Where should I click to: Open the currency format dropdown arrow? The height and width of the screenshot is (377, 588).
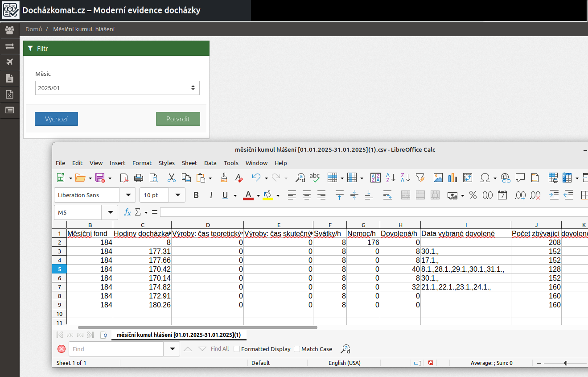coord(463,195)
